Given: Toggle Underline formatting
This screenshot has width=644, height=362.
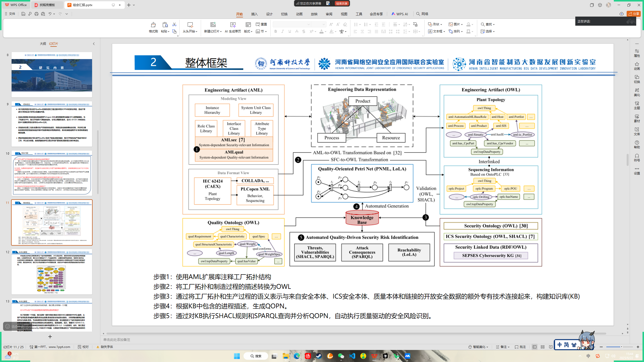Looking at the screenshot, I should point(290,31).
